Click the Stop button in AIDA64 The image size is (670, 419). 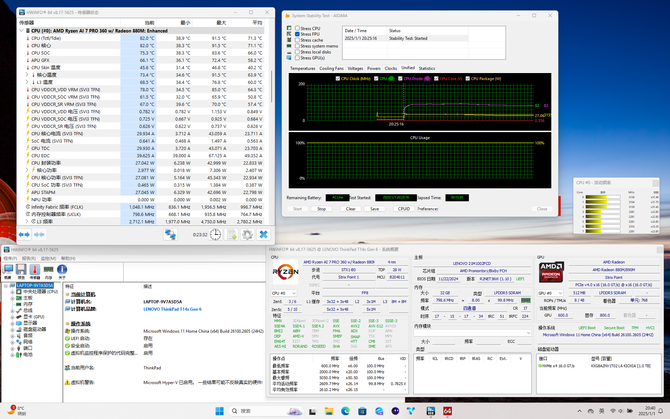(x=321, y=209)
